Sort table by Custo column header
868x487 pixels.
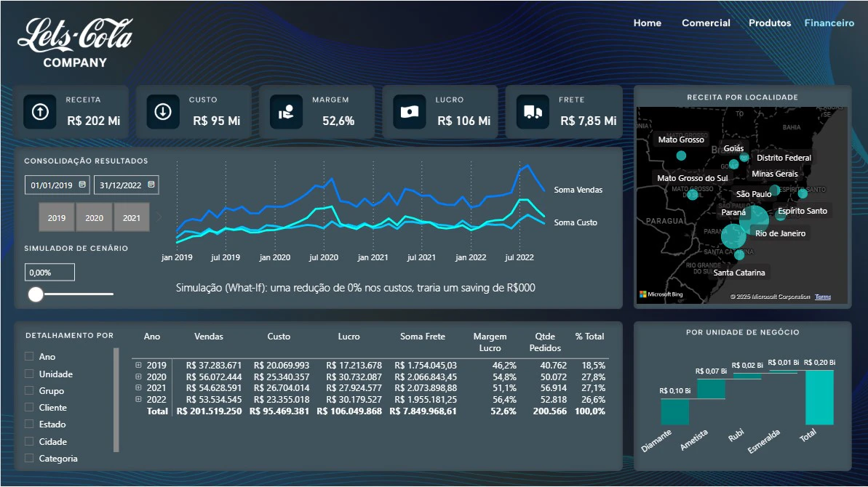point(279,336)
